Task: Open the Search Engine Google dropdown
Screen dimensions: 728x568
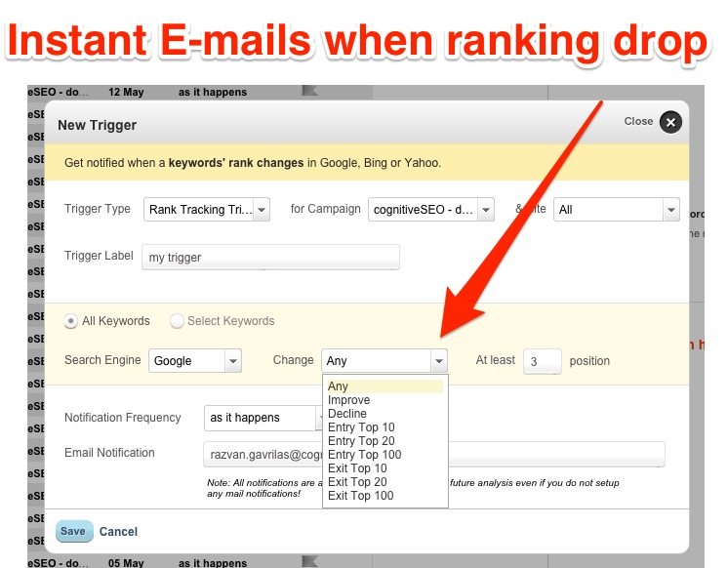Action: [231, 361]
